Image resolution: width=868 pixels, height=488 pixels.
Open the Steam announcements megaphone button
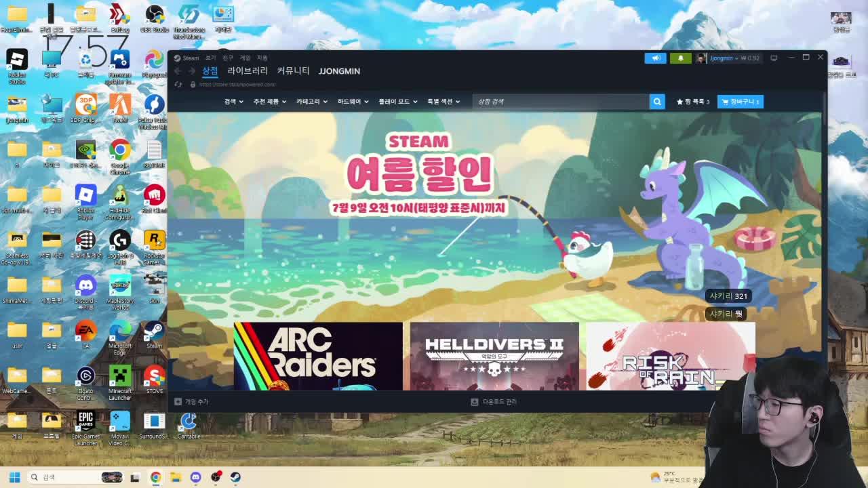pos(656,58)
